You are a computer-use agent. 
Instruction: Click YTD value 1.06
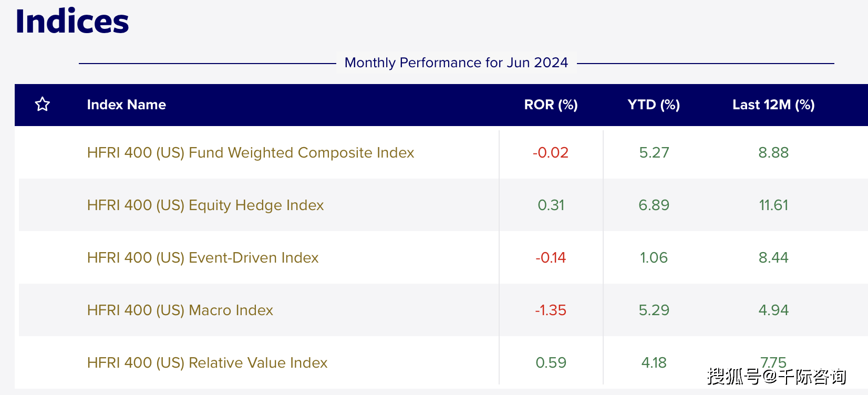pyautogui.click(x=654, y=257)
